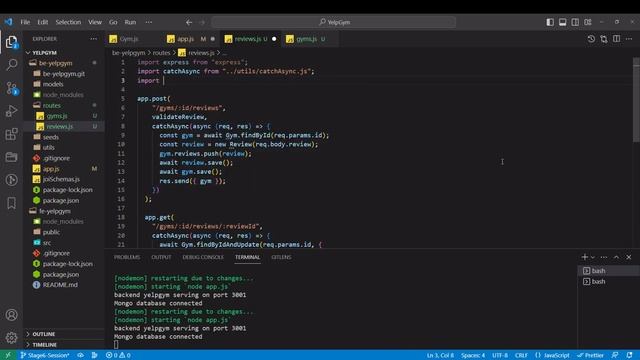Viewport: 640px width, 360px height.
Task: Open the Source Control view
Action: [11, 88]
